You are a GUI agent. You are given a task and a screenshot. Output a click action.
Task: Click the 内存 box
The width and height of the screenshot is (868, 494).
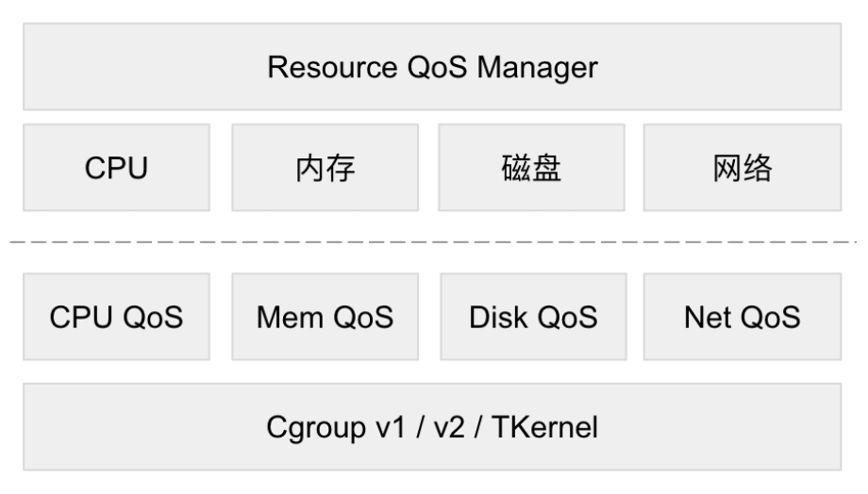(325, 168)
